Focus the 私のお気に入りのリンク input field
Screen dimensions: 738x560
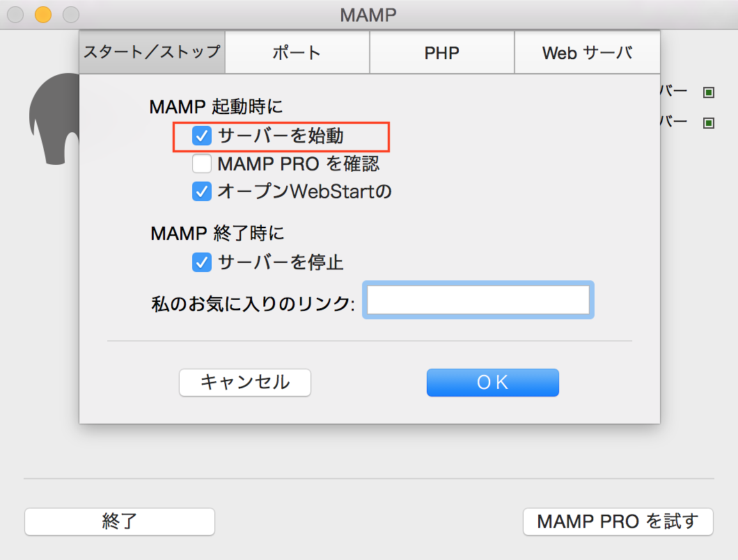pyautogui.click(x=478, y=300)
